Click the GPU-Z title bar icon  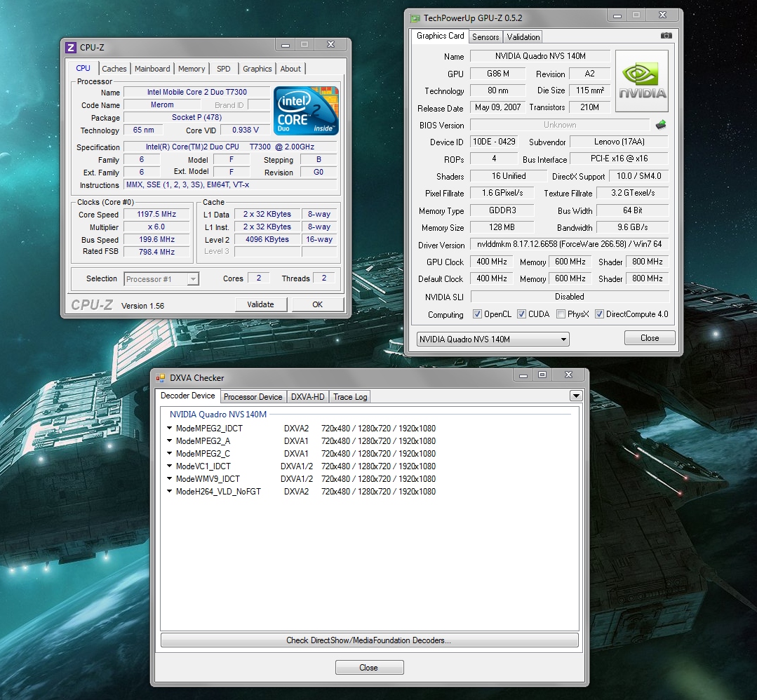pyautogui.click(x=415, y=18)
